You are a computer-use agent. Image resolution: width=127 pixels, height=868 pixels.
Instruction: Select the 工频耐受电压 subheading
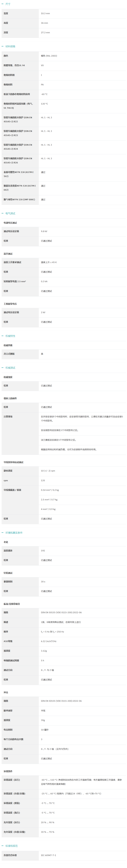point(10,304)
